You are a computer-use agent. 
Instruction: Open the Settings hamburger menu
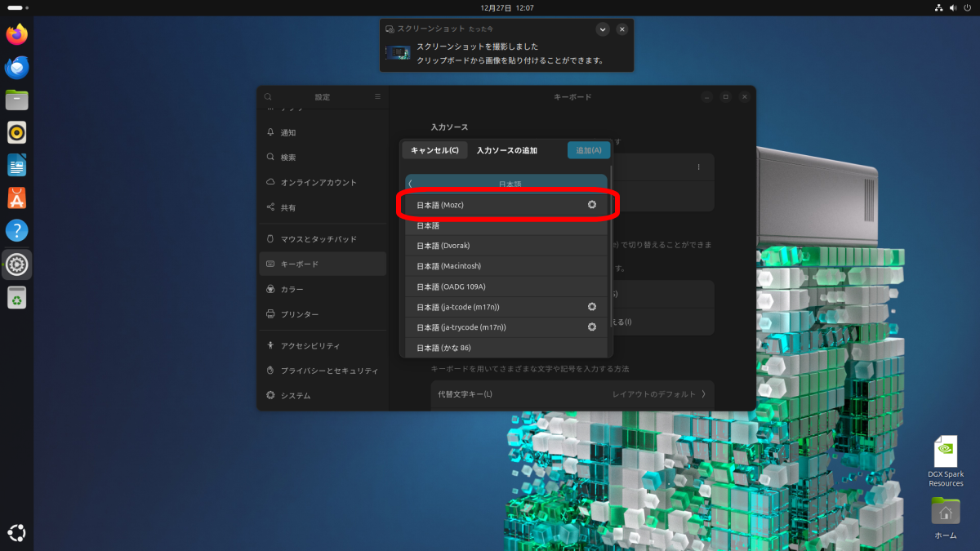(x=377, y=97)
